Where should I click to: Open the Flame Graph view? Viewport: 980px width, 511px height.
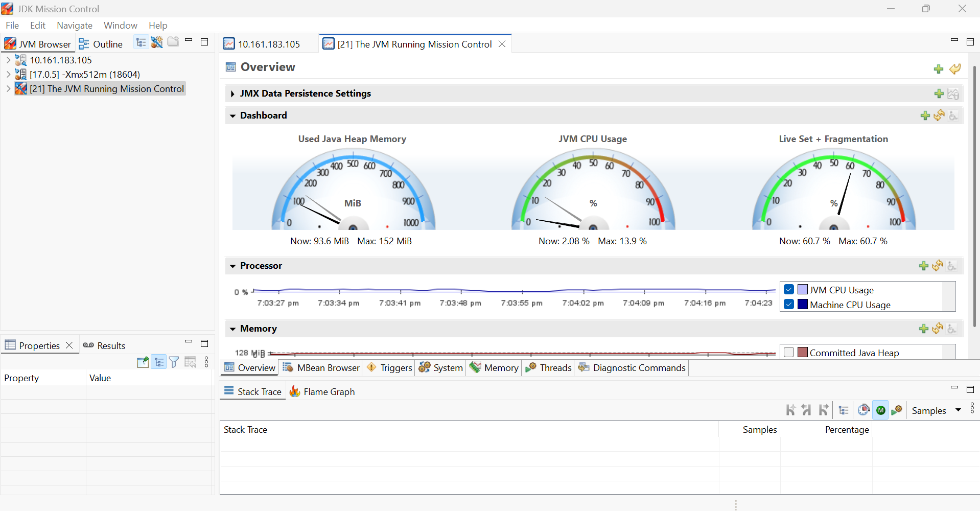[322, 392]
